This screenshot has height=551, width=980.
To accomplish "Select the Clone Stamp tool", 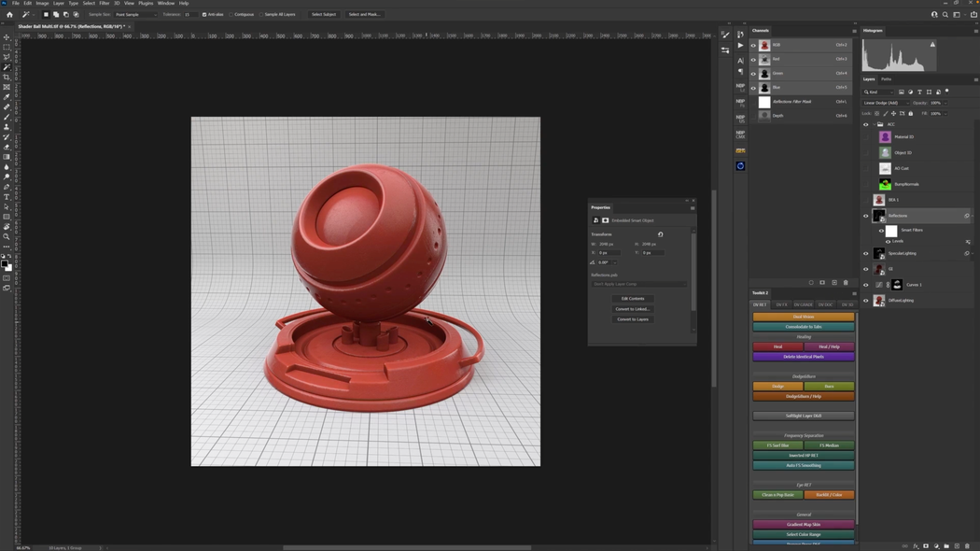I will (7, 127).
